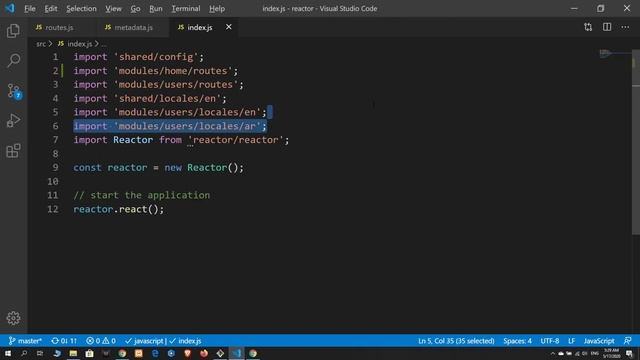Screen dimensions: 640x360
Task: Click on 'new Reactor()' constructor call
Action: pyautogui.click(x=201, y=168)
